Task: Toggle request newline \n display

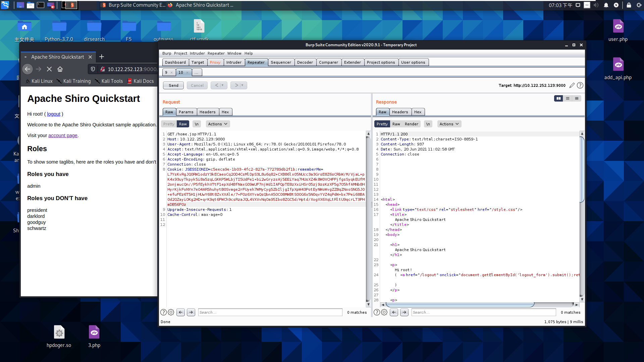Action: (197, 124)
